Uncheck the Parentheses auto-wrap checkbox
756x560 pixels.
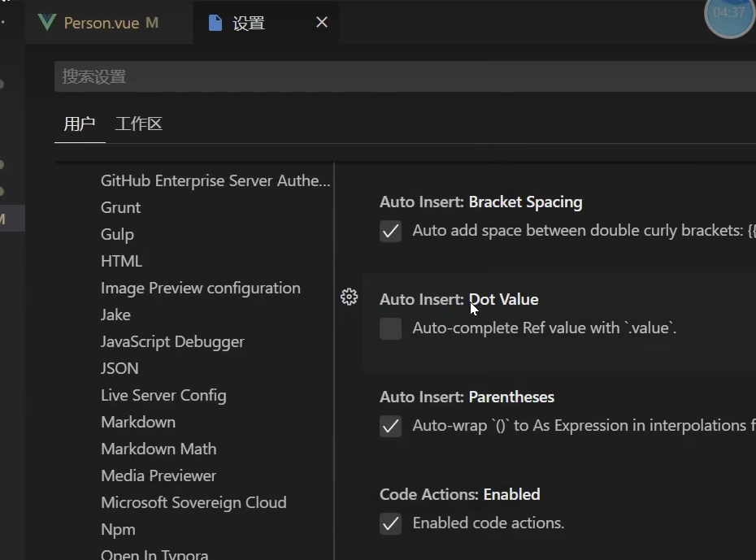pyautogui.click(x=391, y=426)
